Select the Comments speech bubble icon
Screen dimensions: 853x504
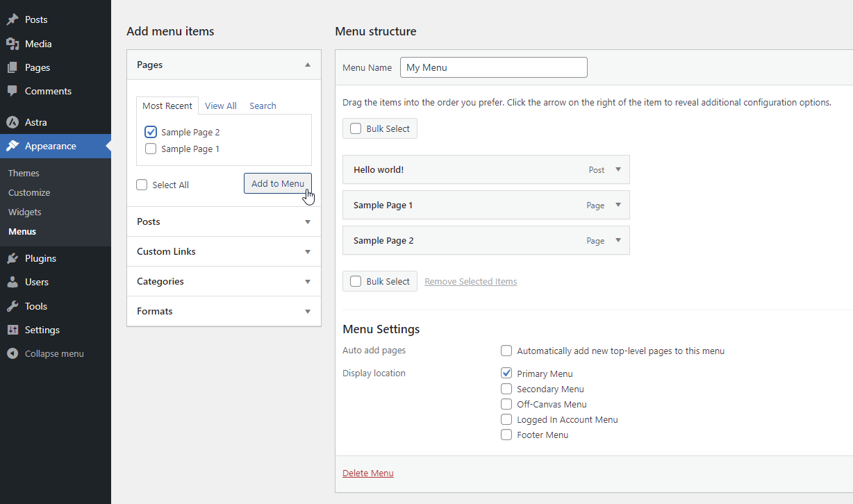(x=13, y=91)
